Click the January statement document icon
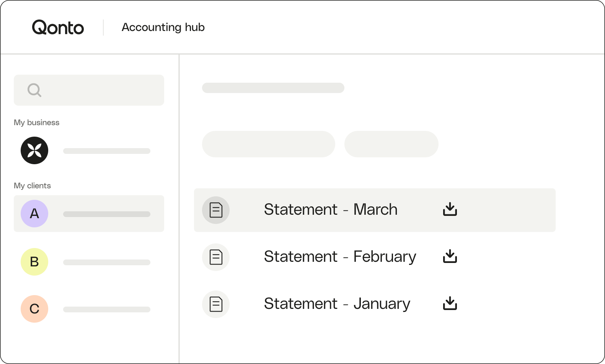This screenshot has width=605, height=364. (x=216, y=304)
